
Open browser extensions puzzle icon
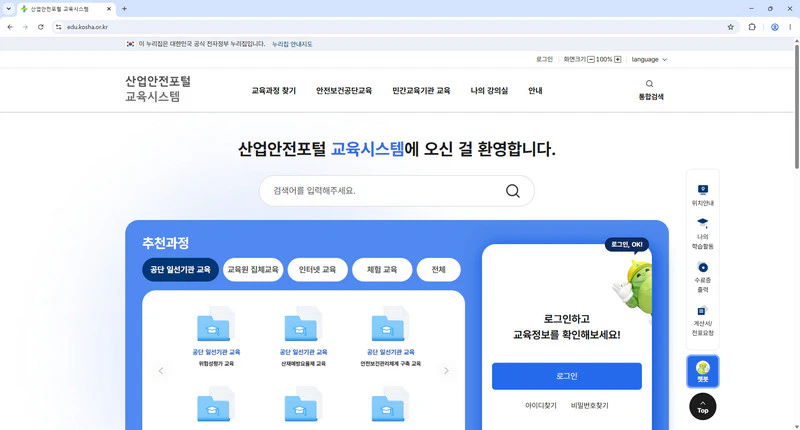(x=752, y=27)
